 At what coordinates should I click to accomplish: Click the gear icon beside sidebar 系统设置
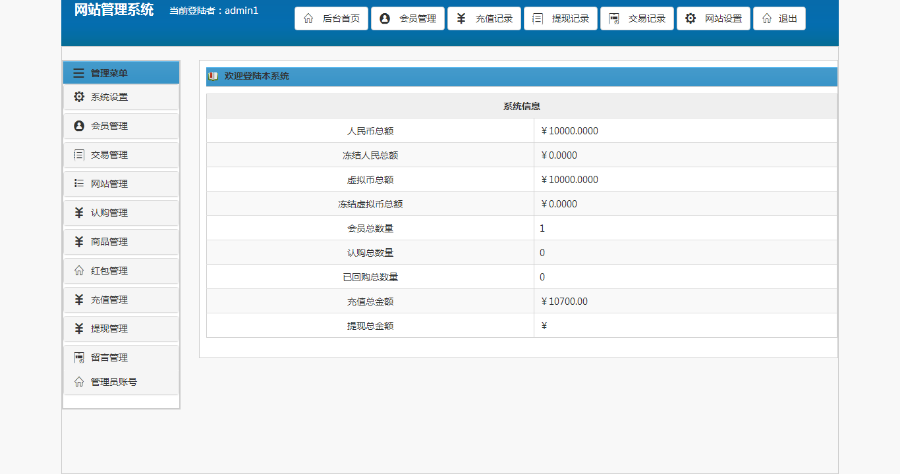tap(79, 97)
